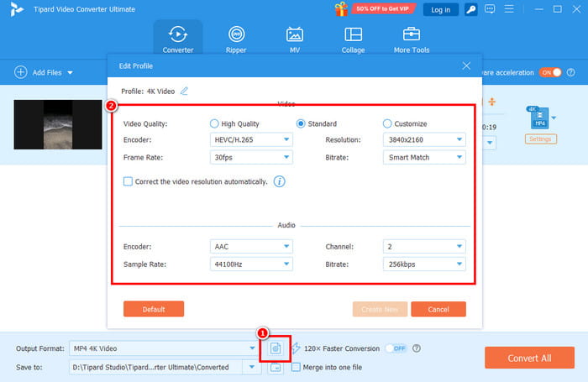Select the Customize video quality option
The height and width of the screenshot is (382, 588).
pos(387,123)
